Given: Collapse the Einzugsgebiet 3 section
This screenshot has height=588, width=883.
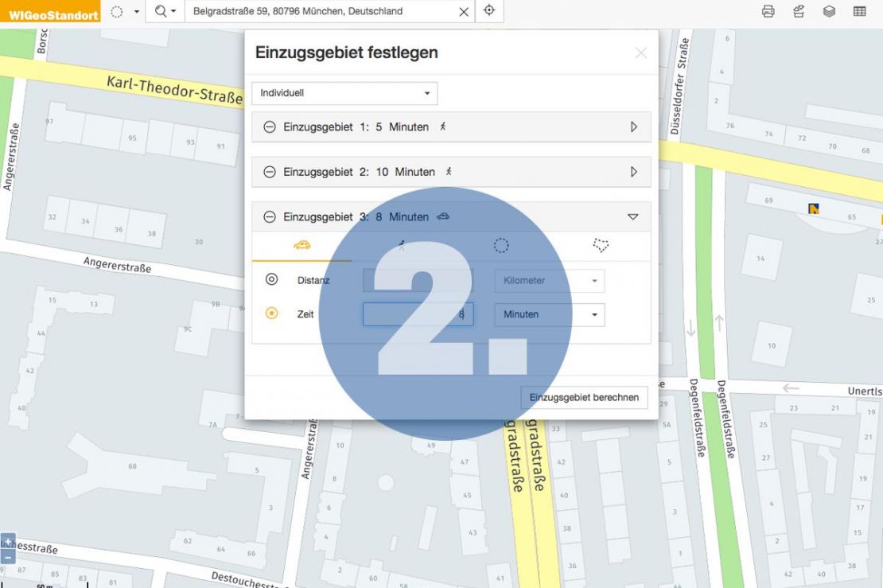Looking at the screenshot, I should [633, 217].
